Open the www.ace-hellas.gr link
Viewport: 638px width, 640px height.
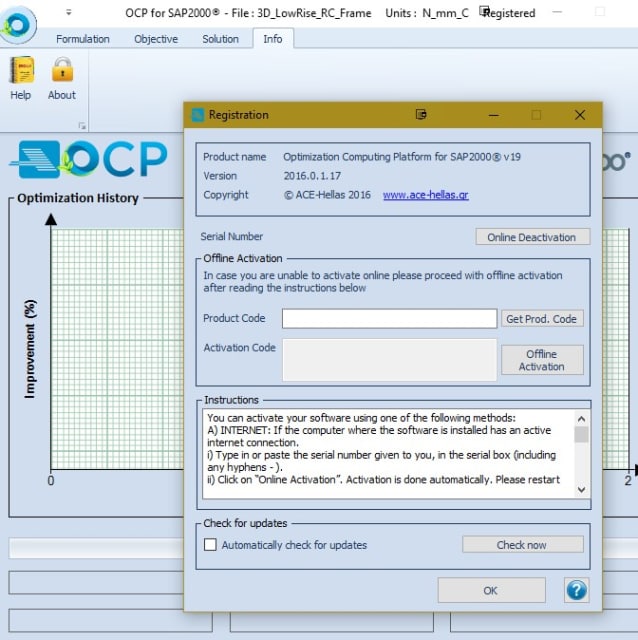coord(425,195)
